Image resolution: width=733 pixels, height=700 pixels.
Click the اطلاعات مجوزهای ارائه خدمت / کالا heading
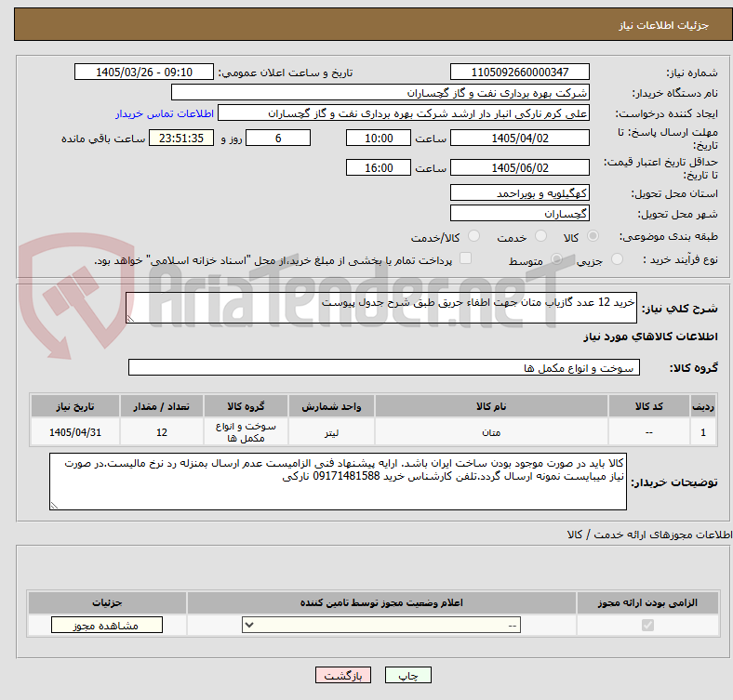649,535
